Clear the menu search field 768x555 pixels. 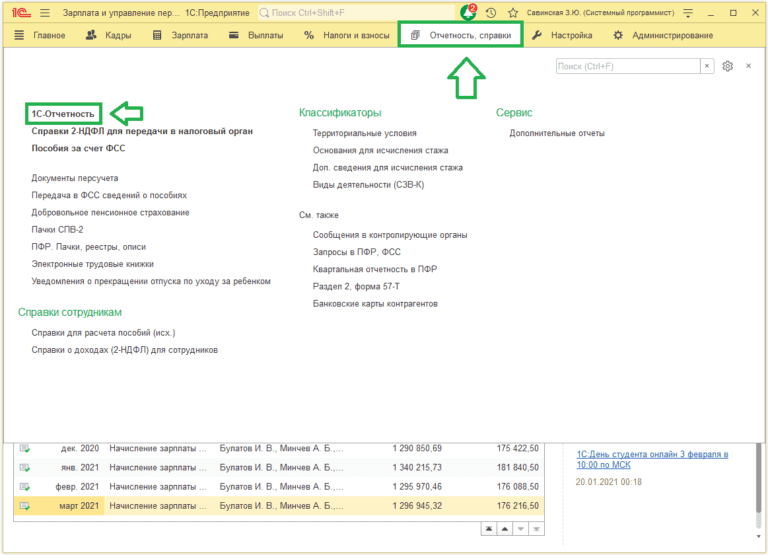click(707, 66)
